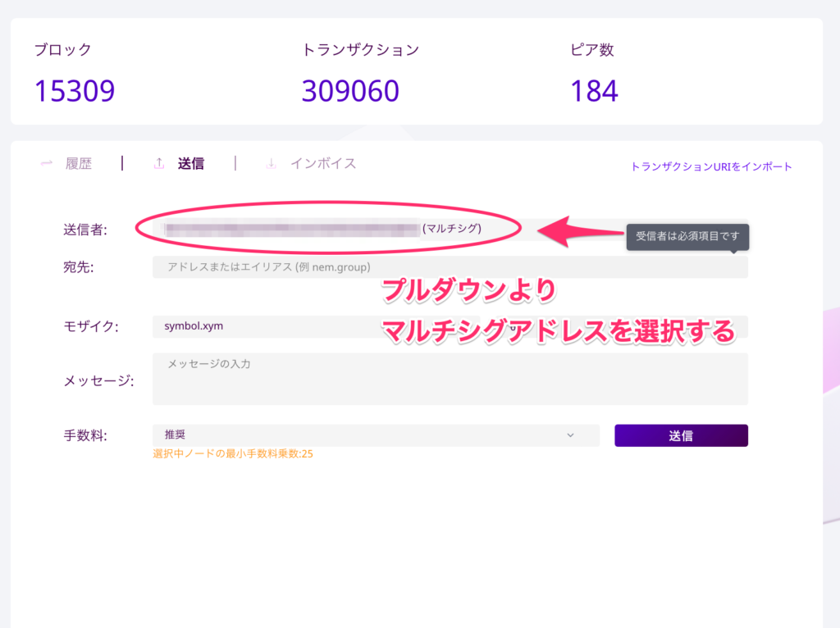This screenshot has height=628, width=840.
Task: Click the ピア数 heading
Action: pyautogui.click(x=592, y=50)
